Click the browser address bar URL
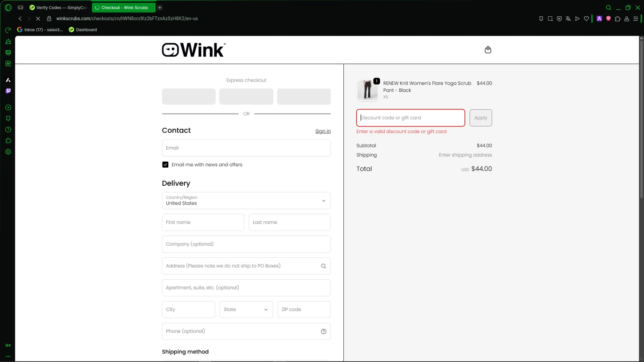Viewport: 644px width, 362px height. 127,19
